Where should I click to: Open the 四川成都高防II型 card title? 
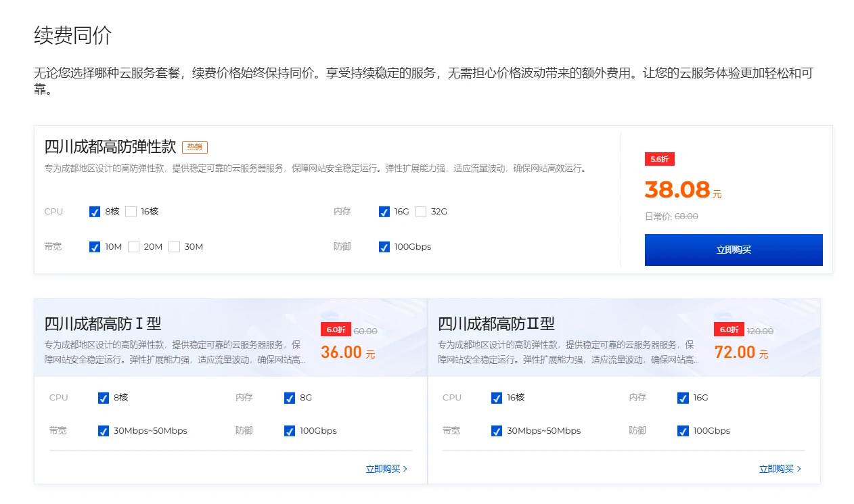pyautogui.click(x=496, y=323)
